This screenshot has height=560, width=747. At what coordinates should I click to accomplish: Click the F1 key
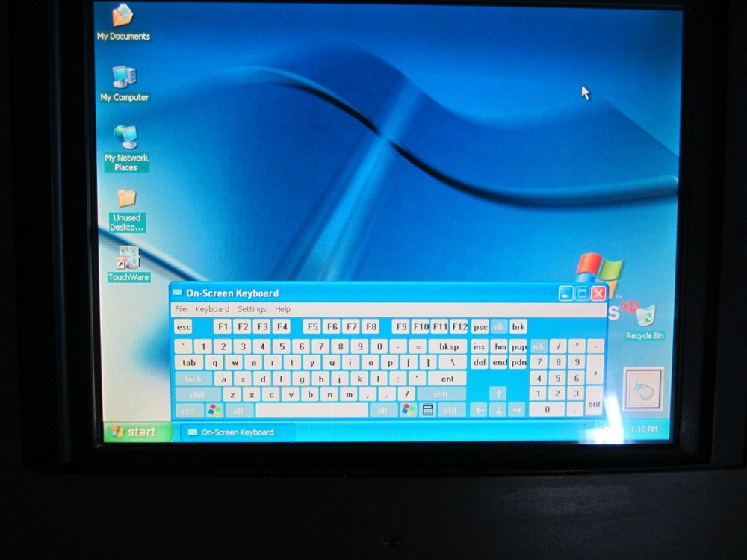tap(223, 327)
